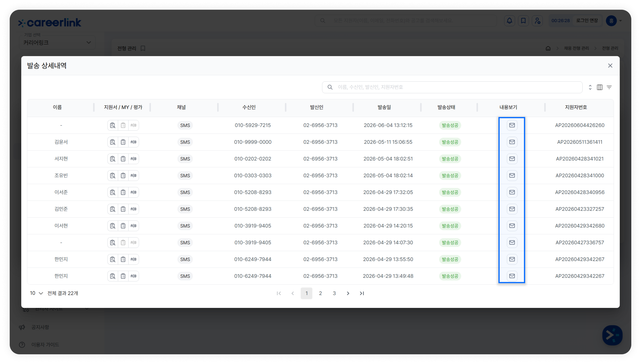Open the bookmarks icon in the header

tap(523, 21)
